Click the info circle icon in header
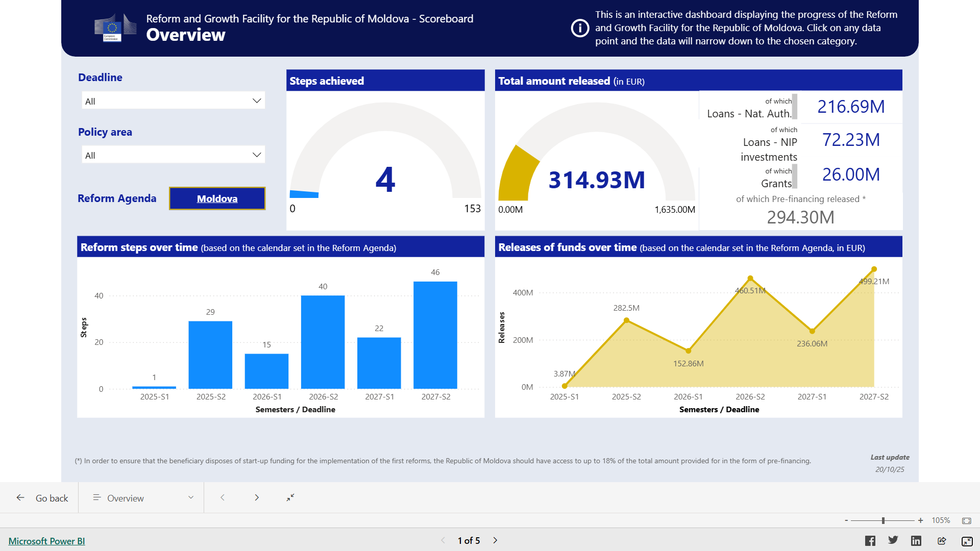This screenshot has width=980, height=551. [x=580, y=28]
